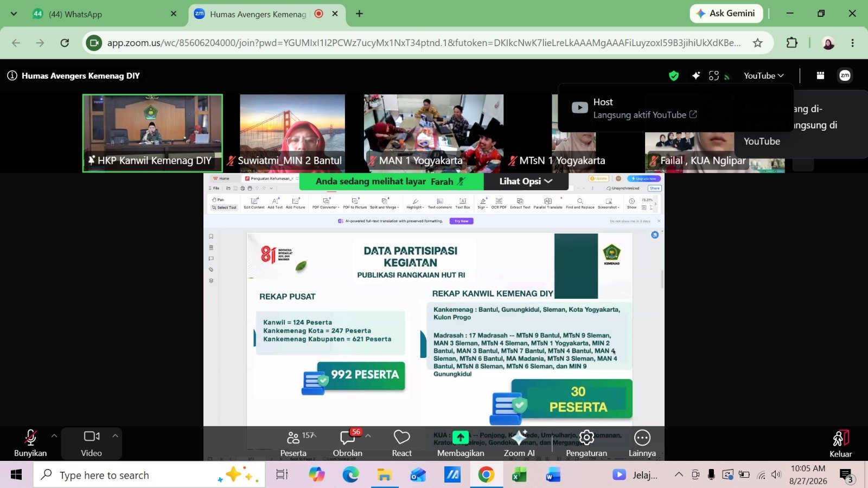The image size is (868, 488).
Task: Open the Windows Start menu
Action: pyautogui.click(x=16, y=475)
